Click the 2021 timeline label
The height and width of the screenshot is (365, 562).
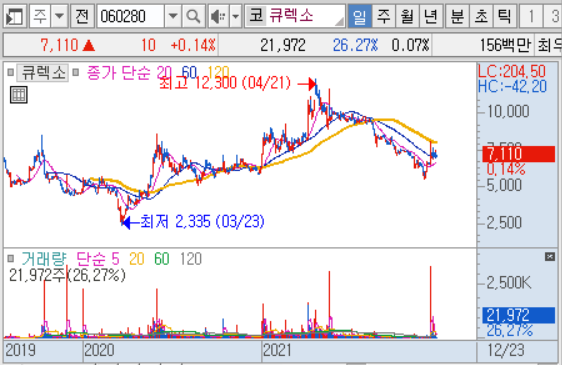click(x=277, y=350)
